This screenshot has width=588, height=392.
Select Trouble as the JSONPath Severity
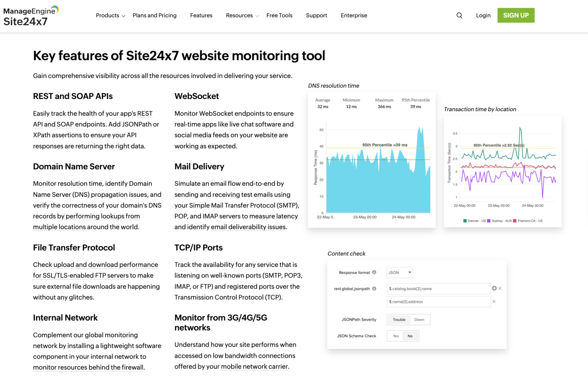tap(399, 320)
